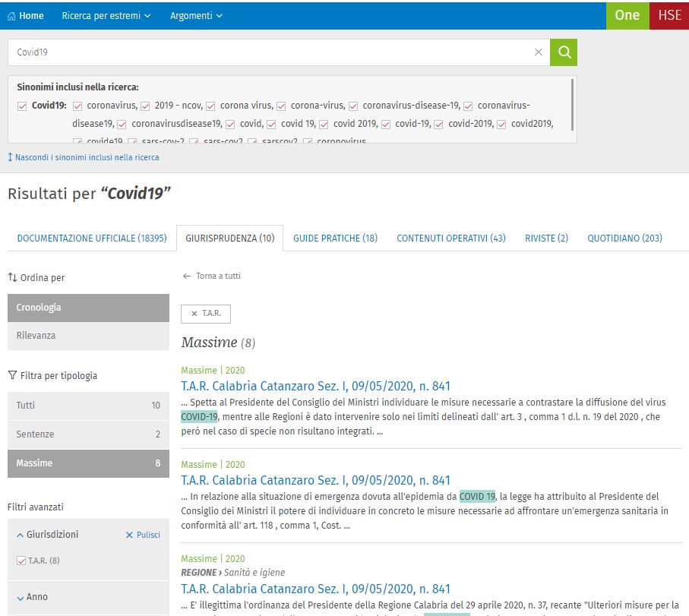Remove the T.A.R. filter chip
The width and height of the screenshot is (689, 616).
click(x=194, y=314)
